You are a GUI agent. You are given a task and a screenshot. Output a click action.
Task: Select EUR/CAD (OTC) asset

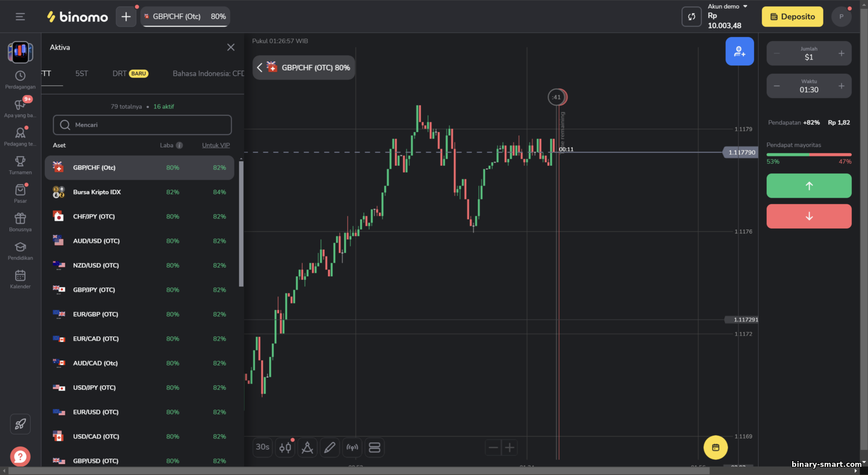pos(139,338)
